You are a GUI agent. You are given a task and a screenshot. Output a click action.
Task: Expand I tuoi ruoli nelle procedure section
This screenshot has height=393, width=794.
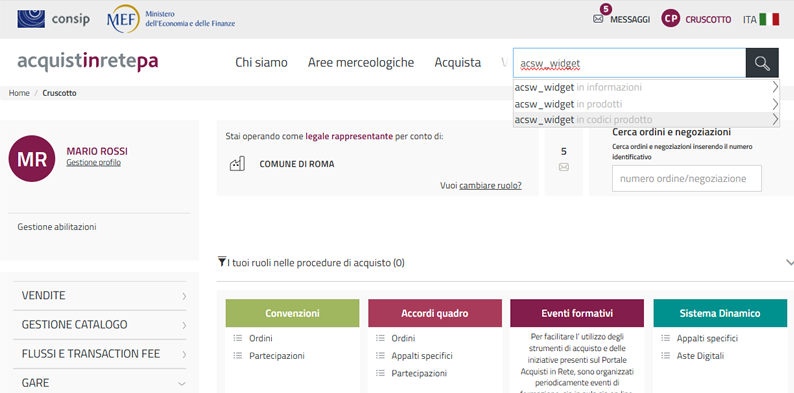pyautogui.click(x=789, y=262)
